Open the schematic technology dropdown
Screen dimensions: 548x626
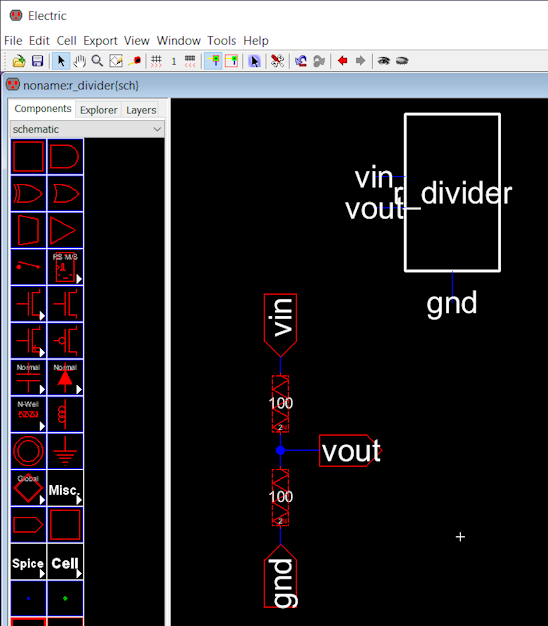[x=87, y=129]
